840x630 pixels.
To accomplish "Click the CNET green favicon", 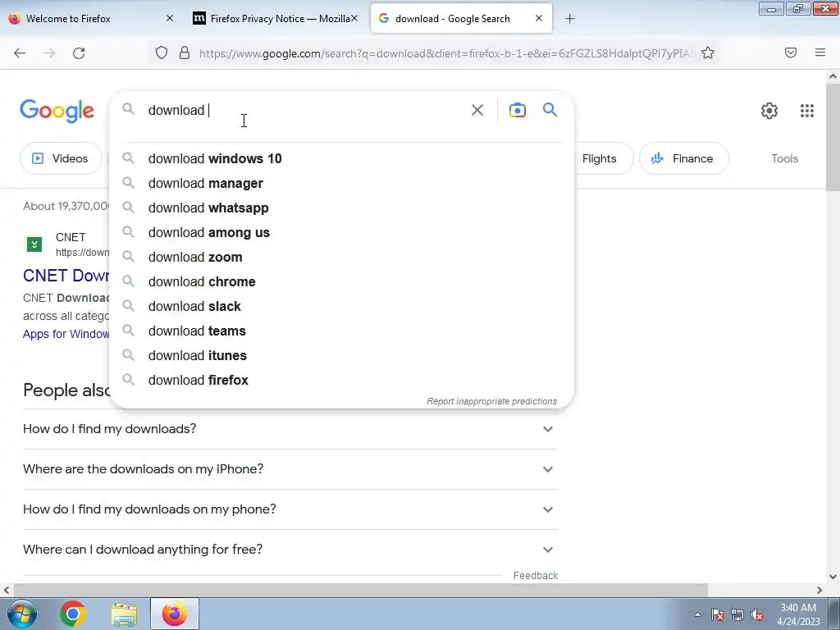I will click(34, 244).
